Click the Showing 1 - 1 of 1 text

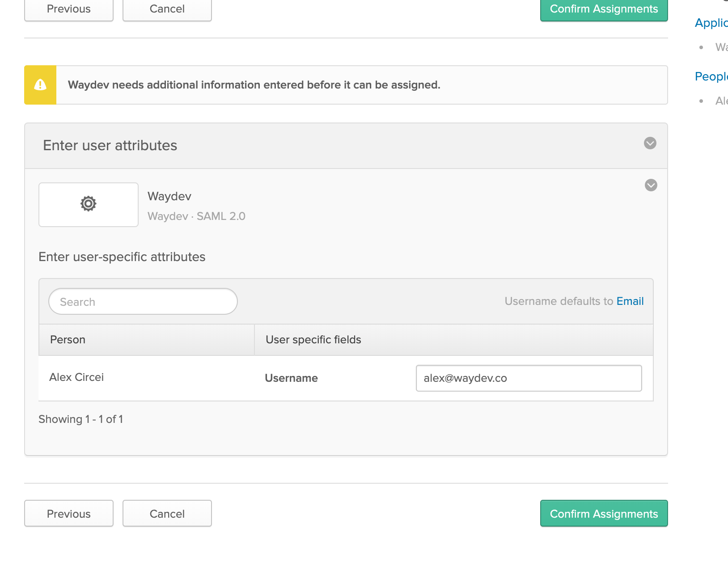tap(81, 419)
